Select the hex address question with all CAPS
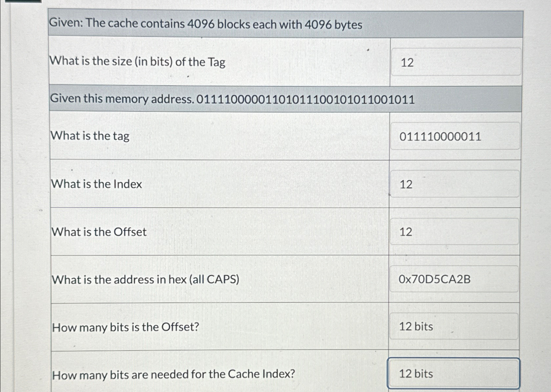The image size is (551, 392). pyautogui.click(x=145, y=280)
